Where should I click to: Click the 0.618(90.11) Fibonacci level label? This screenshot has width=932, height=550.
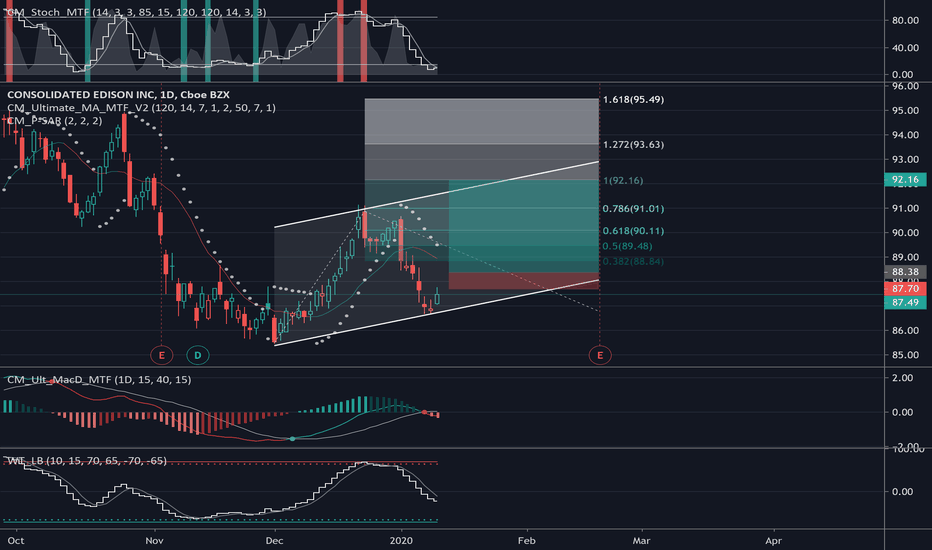[x=633, y=231]
